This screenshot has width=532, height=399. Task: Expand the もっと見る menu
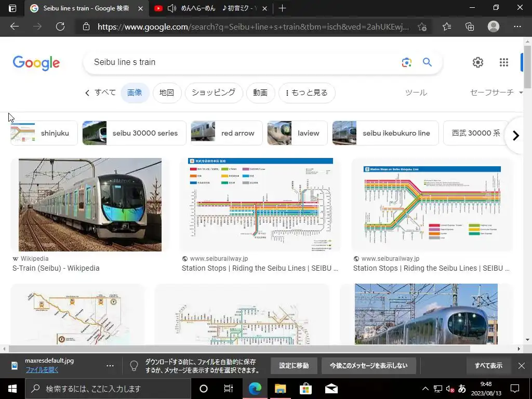307,92
